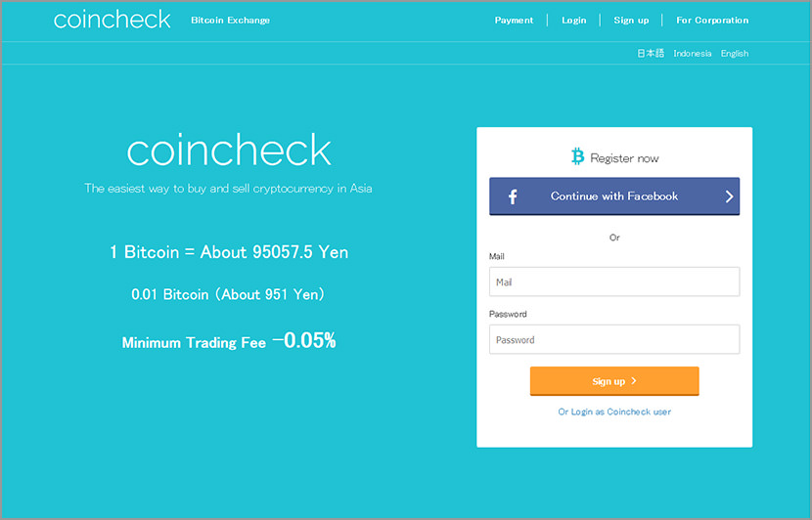This screenshot has width=812, height=520.
Task: Click the Bitcoin symbol beside Register now
Action: pos(577,156)
